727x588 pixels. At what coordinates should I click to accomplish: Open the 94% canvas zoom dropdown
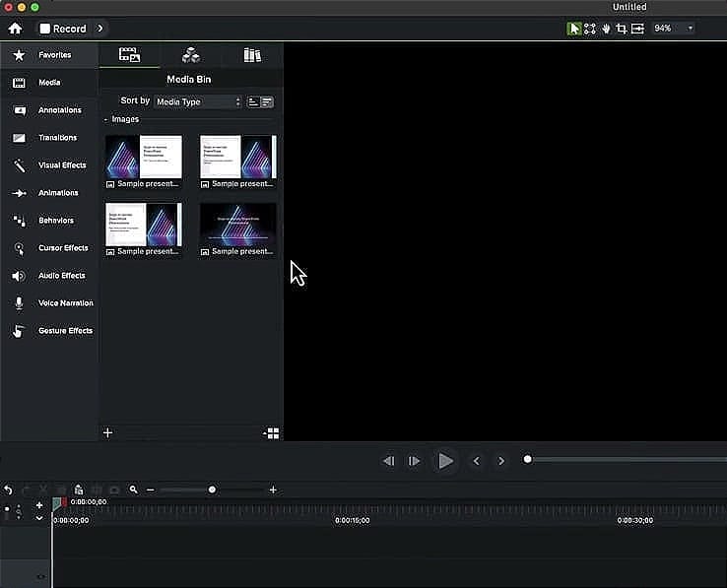point(674,29)
